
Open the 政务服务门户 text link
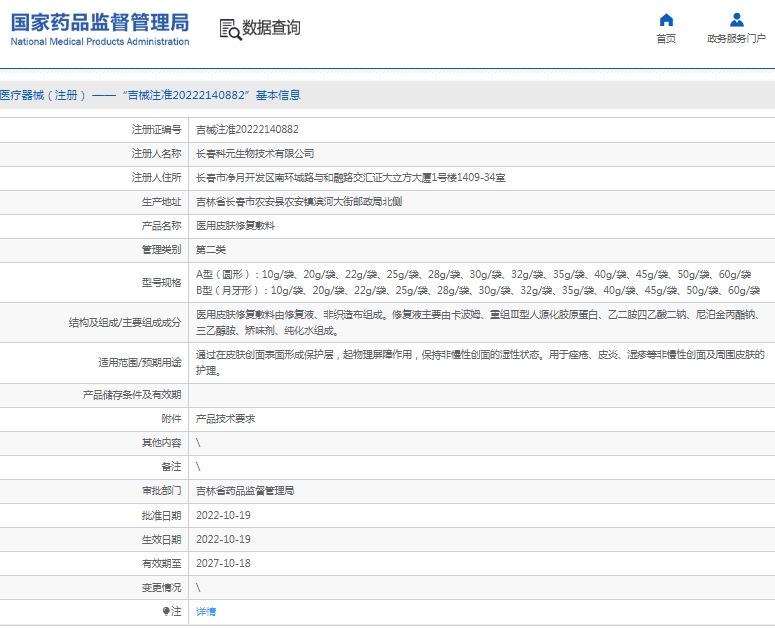click(736, 39)
